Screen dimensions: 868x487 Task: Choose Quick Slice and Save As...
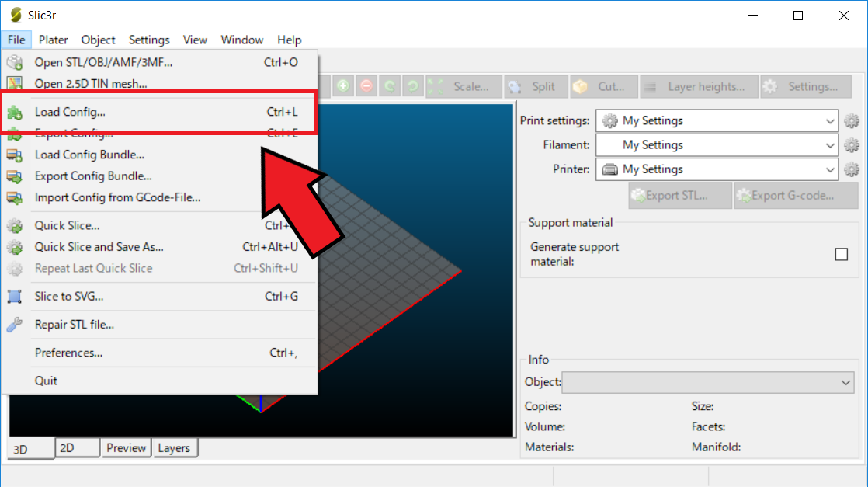coord(159,247)
